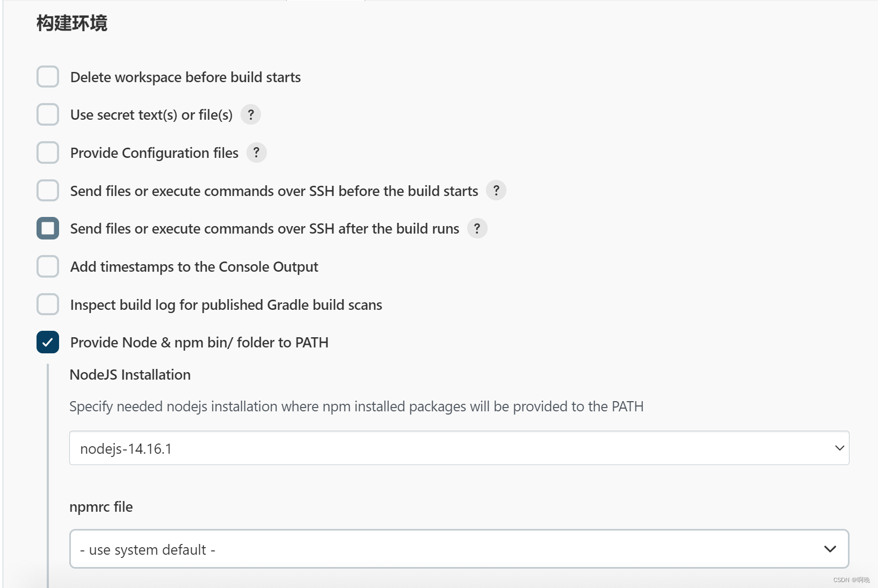The height and width of the screenshot is (588, 878).
Task: Show help for SSH after the build runs
Action: tap(477, 229)
